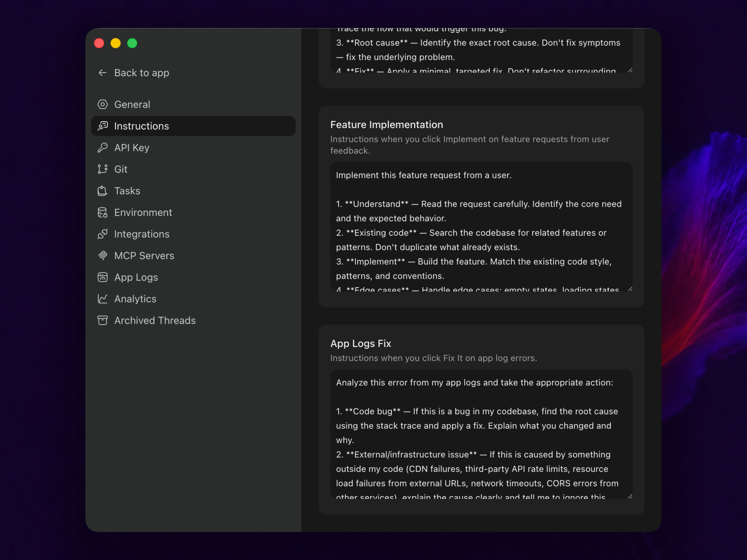Open the Analytics section

point(193,299)
